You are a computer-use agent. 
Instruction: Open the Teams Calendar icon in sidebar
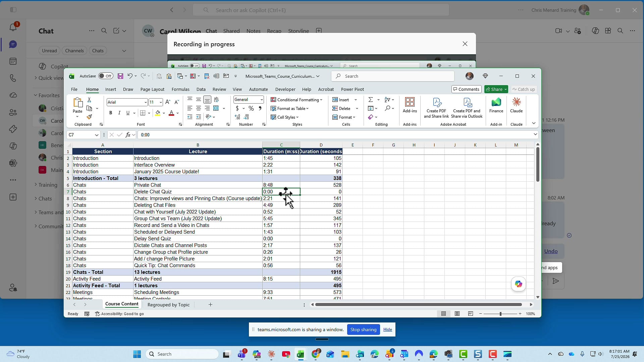[13, 61]
